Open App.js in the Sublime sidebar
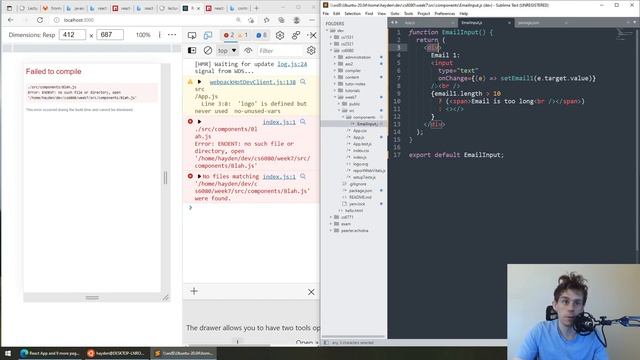The image size is (640, 360). coord(359,137)
